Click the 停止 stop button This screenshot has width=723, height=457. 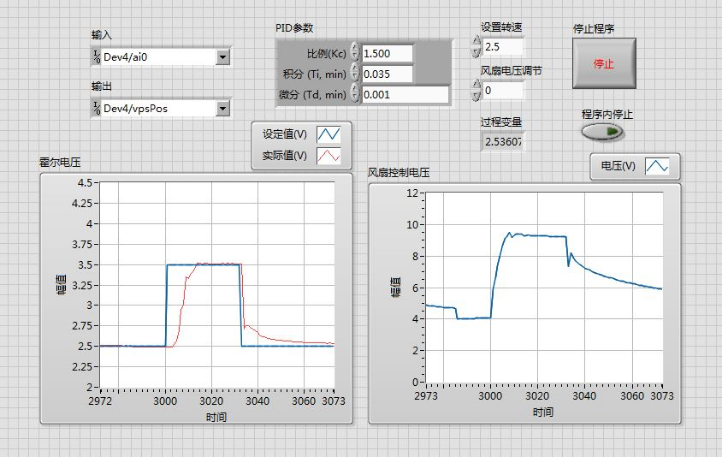[603, 63]
